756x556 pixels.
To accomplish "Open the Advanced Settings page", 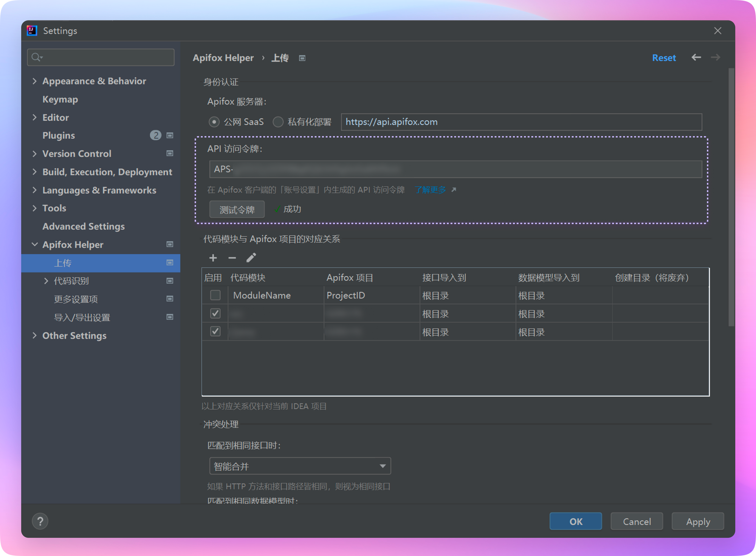I will pos(84,226).
